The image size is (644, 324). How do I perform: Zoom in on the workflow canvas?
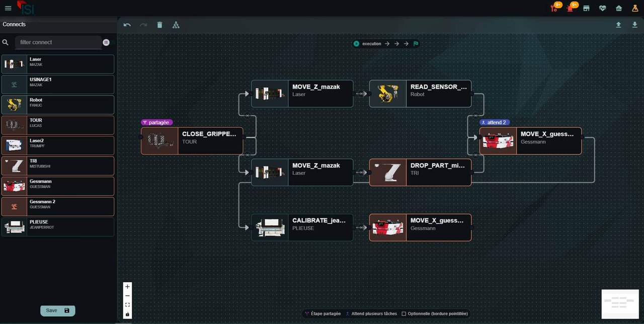[x=127, y=287]
